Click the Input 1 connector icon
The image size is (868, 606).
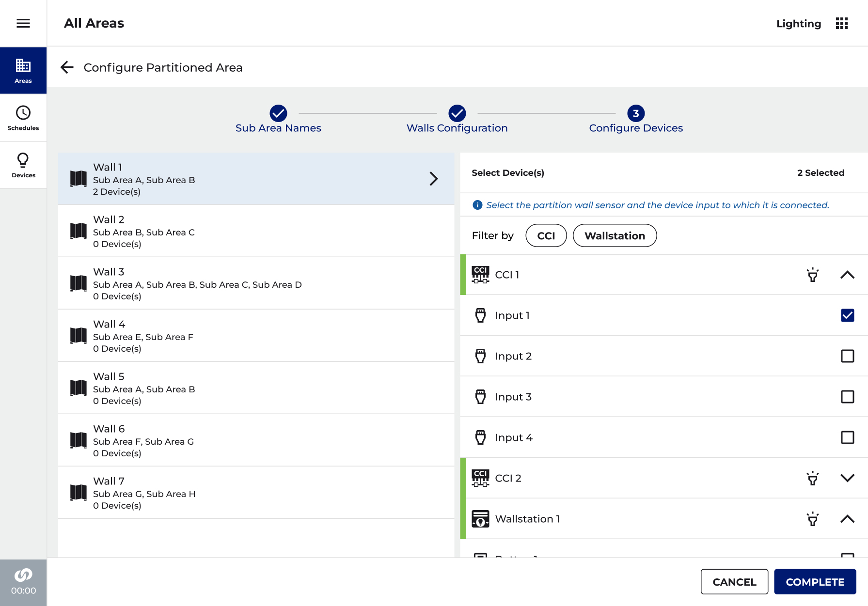(480, 315)
